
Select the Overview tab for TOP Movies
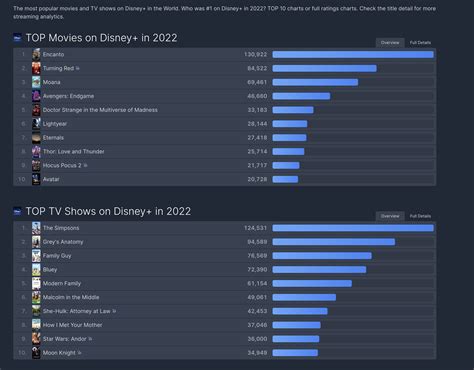tap(390, 43)
